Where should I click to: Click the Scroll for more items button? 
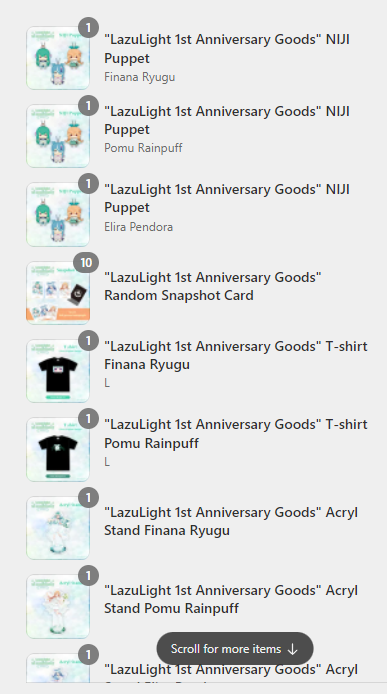(235, 648)
